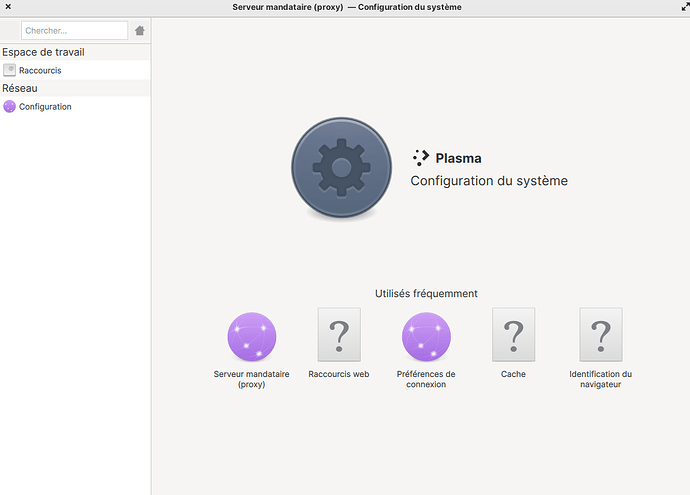The image size is (690, 495).
Task: Open Identification du navigateur icon
Action: (x=601, y=335)
